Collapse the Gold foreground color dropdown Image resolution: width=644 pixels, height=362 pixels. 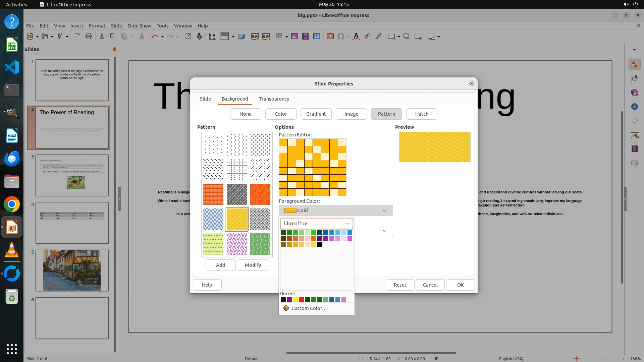(x=384, y=210)
